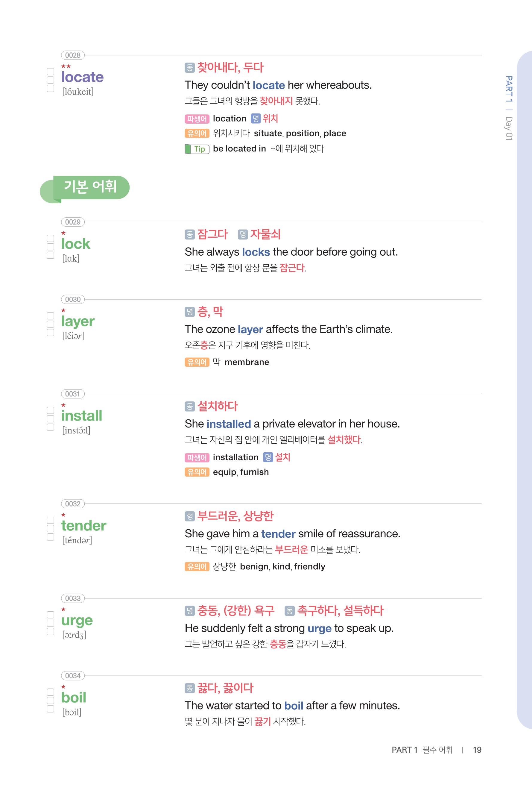Click the pronunciation [lóukeit]

78,92
